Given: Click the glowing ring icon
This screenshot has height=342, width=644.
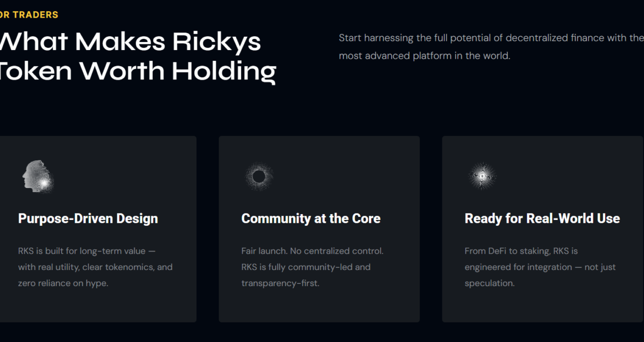Looking at the screenshot, I should (x=259, y=176).
